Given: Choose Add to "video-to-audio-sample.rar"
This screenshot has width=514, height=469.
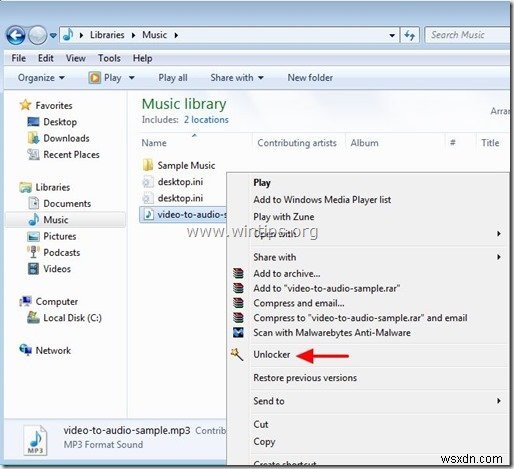Looking at the screenshot, I should click(x=327, y=288).
